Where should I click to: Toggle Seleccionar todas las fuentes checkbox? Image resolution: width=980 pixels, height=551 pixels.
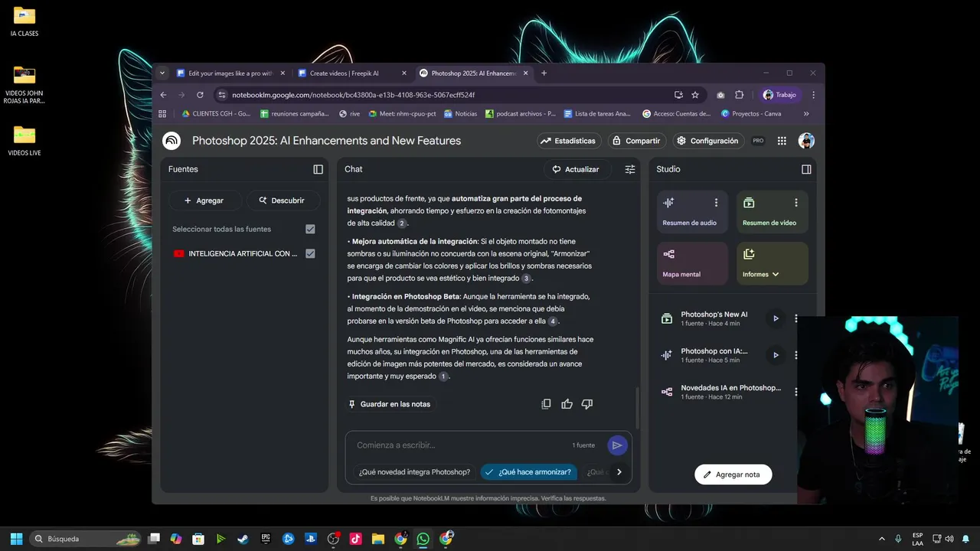click(x=310, y=229)
